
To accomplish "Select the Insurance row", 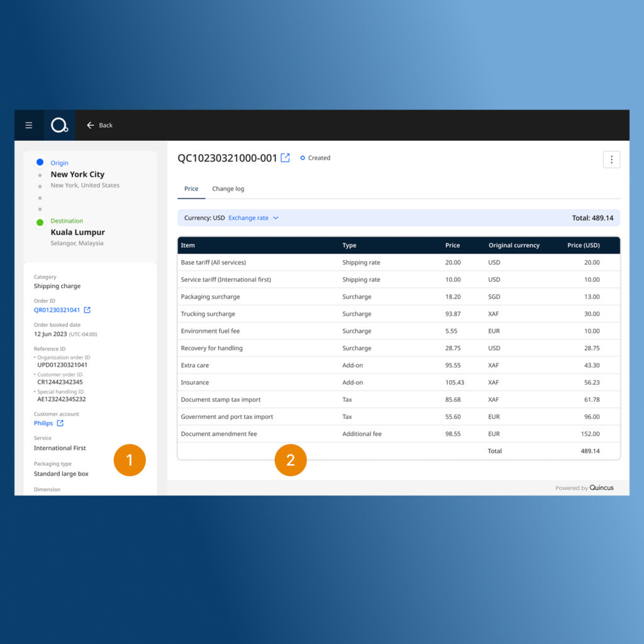I will pos(398,382).
